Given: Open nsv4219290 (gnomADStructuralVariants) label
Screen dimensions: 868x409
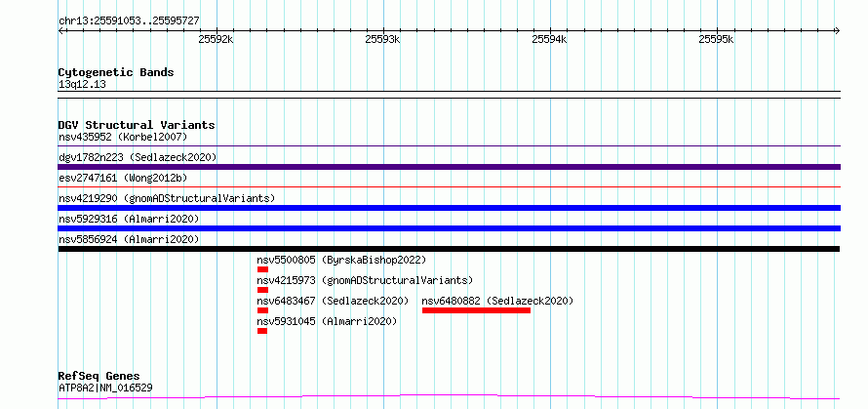Looking at the screenshot, I should click(167, 198).
